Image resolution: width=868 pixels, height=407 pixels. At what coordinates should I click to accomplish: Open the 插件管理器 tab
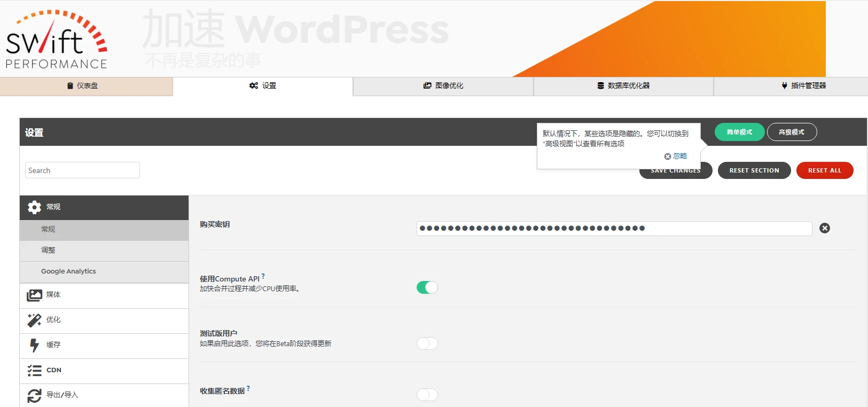click(791, 86)
